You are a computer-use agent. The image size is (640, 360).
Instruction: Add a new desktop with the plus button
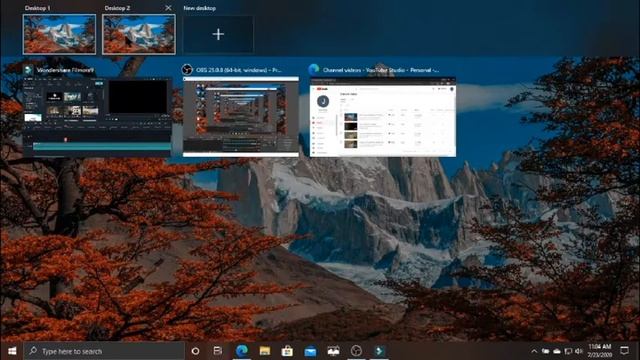[x=218, y=34]
